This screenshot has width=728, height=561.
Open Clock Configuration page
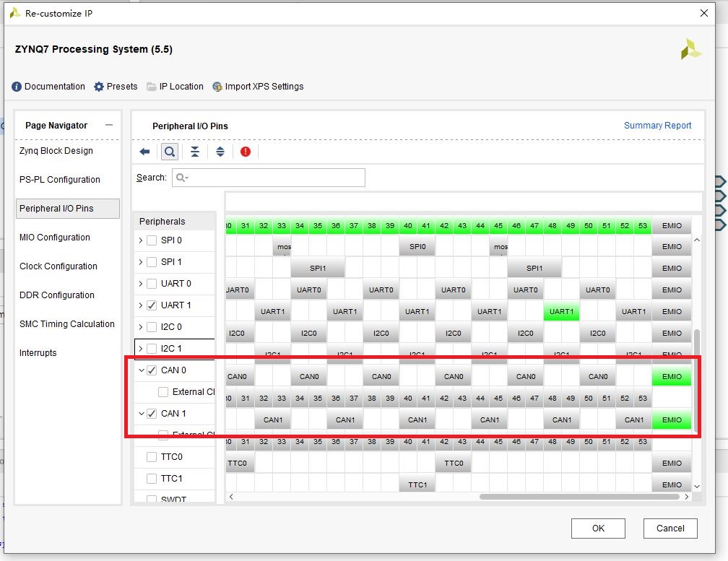[x=58, y=266]
